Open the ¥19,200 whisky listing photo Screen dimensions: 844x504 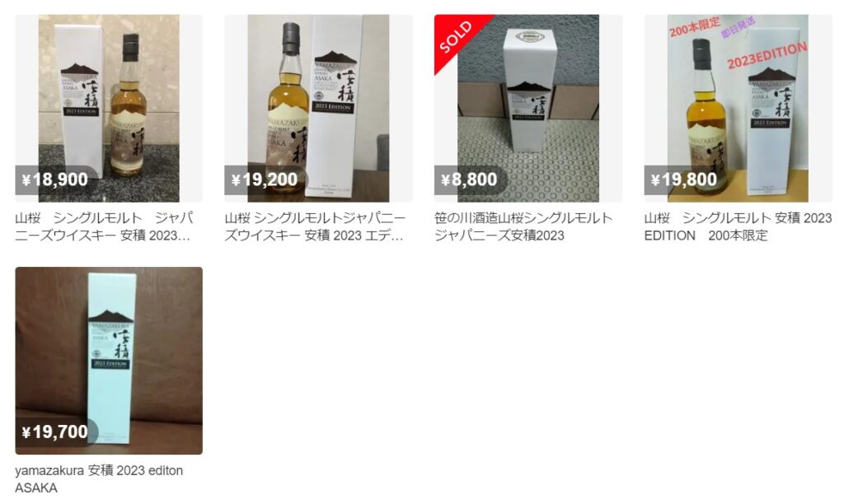(x=318, y=108)
